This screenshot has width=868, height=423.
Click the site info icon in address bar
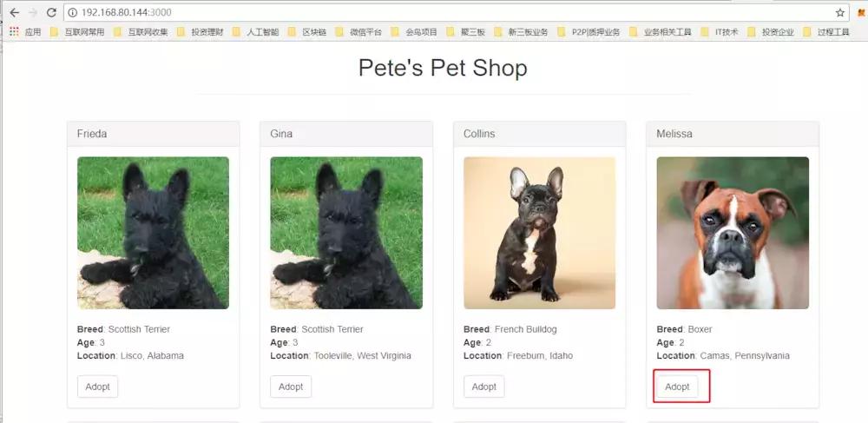(x=72, y=13)
